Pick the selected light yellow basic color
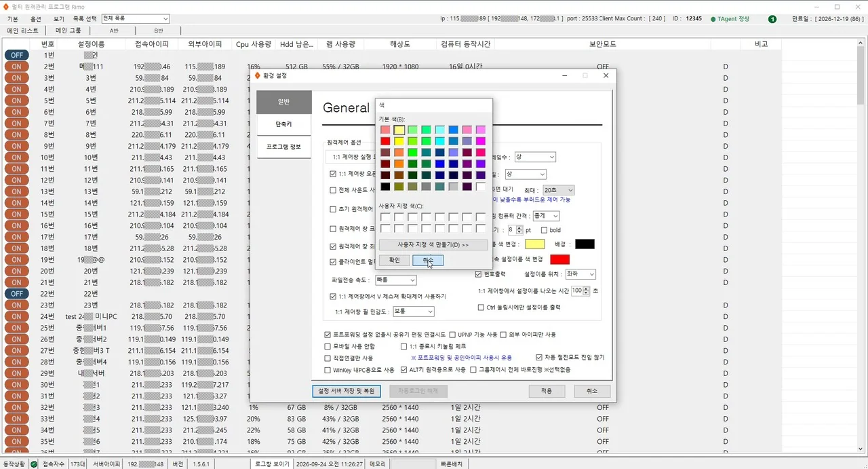The width and height of the screenshot is (868, 469). point(399,130)
